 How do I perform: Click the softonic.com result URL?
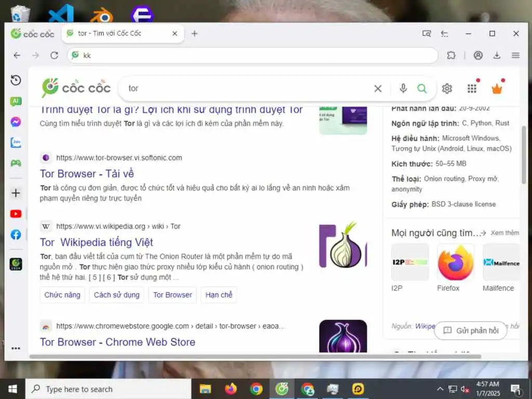click(119, 158)
